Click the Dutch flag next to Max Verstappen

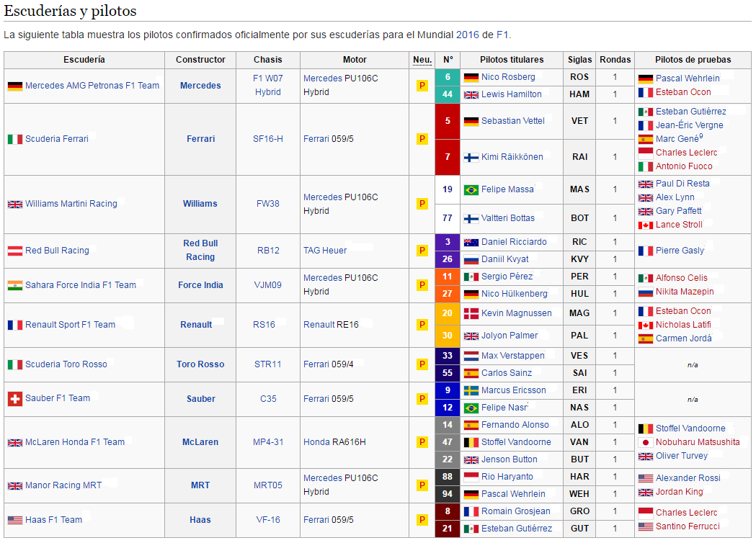pos(471,356)
